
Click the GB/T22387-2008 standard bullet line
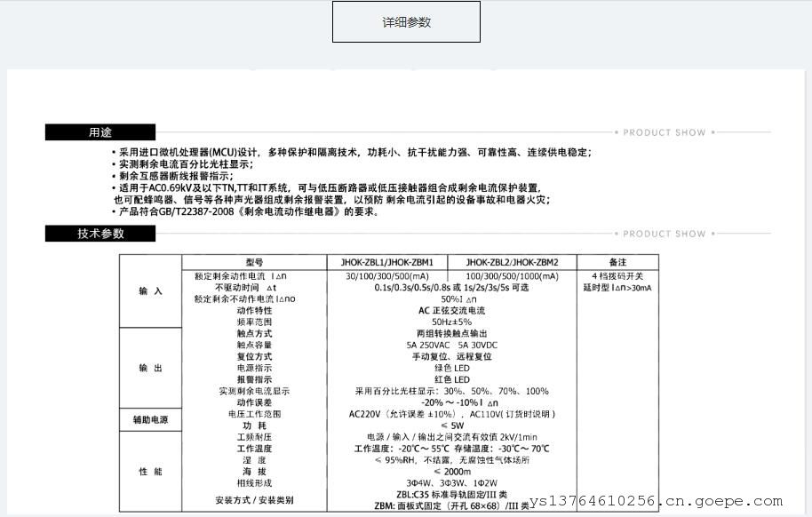249,211
